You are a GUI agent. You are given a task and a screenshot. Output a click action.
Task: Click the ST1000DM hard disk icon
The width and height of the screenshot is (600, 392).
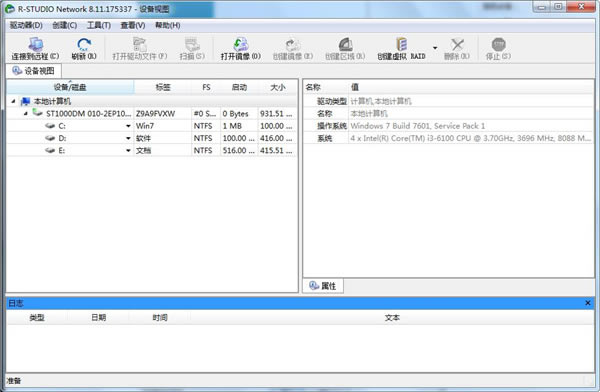coord(38,113)
